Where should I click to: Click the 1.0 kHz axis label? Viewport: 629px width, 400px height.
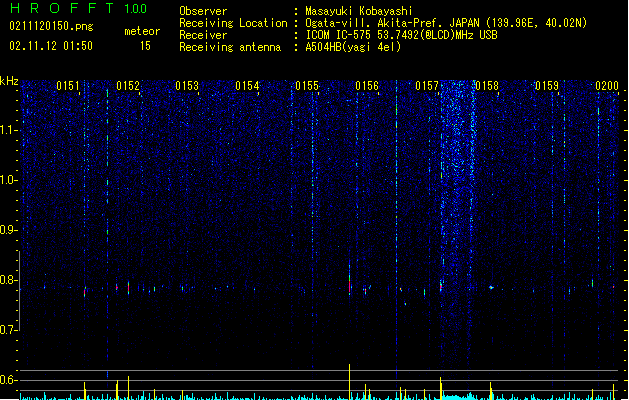(x=8, y=180)
